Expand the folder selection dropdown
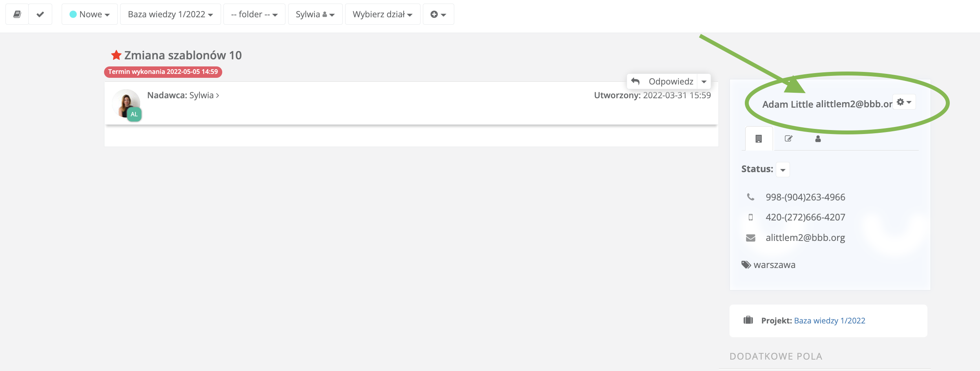The image size is (980, 371). pyautogui.click(x=254, y=14)
